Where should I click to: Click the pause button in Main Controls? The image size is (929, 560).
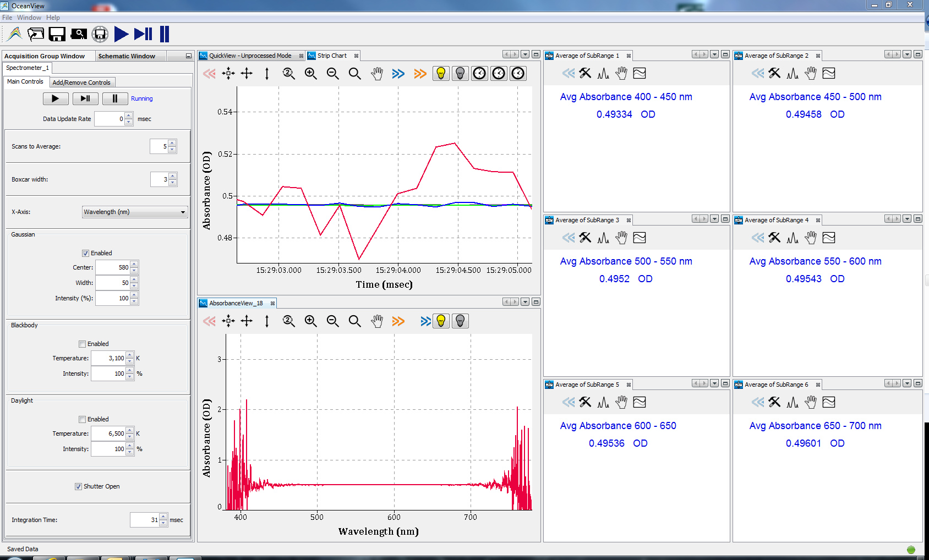click(x=115, y=99)
